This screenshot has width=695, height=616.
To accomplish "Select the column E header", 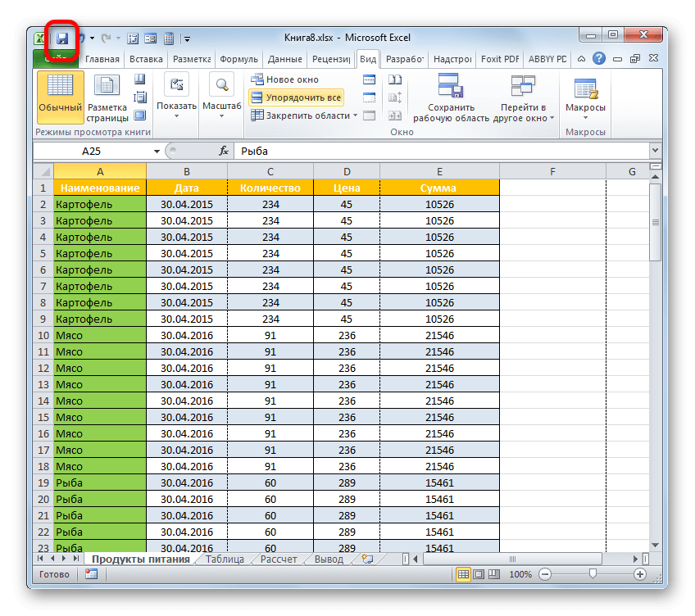I will (x=439, y=171).
